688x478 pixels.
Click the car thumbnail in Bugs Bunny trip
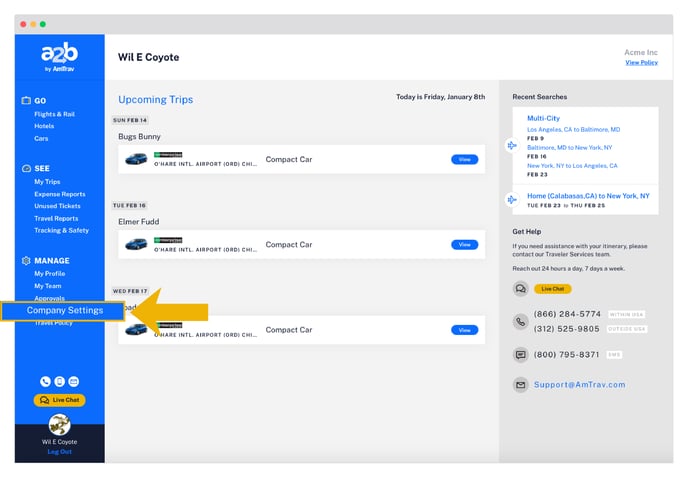pyautogui.click(x=136, y=159)
